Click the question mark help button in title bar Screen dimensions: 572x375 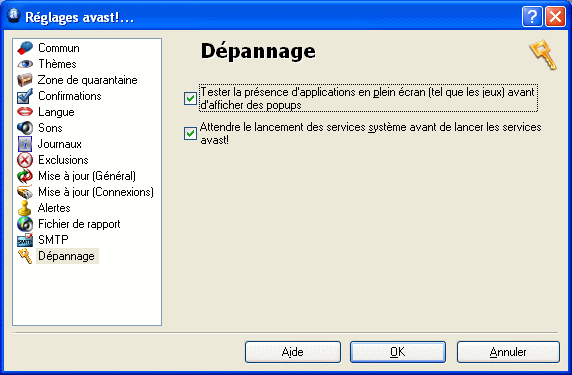(x=532, y=16)
